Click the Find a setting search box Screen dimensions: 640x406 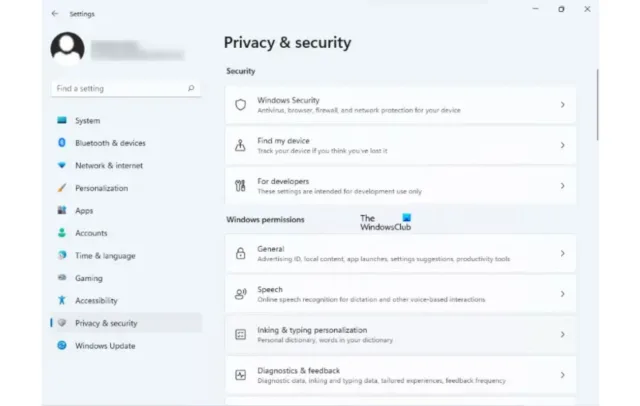coord(126,88)
